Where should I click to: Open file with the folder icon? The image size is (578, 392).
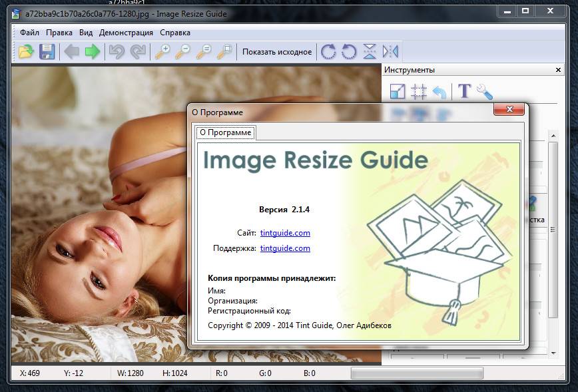[26, 52]
